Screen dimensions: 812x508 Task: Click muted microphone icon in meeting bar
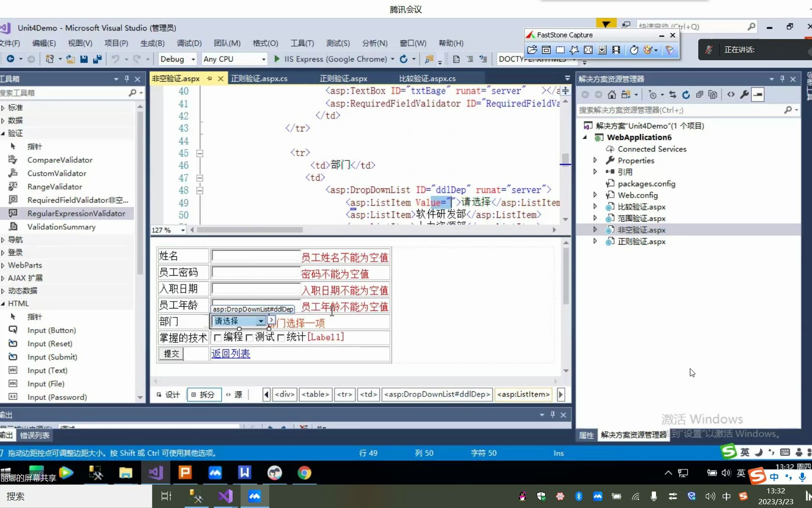coord(709,49)
